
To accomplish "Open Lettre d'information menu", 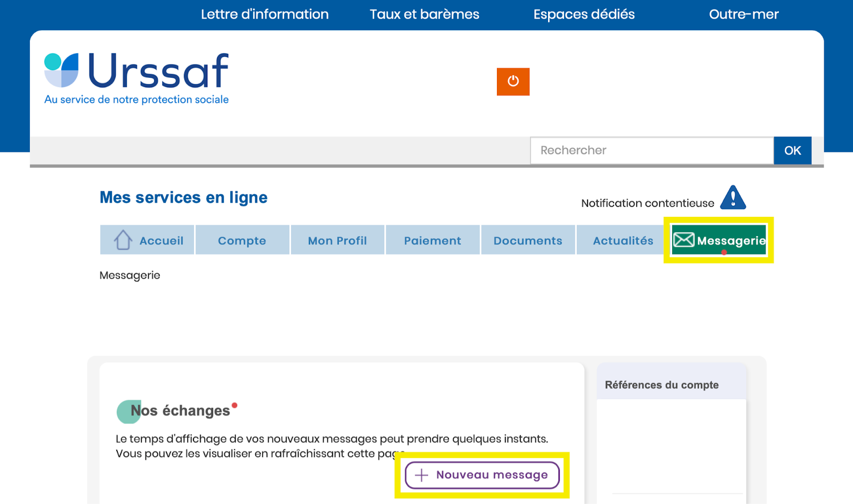I will pyautogui.click(x=264, y=14).
